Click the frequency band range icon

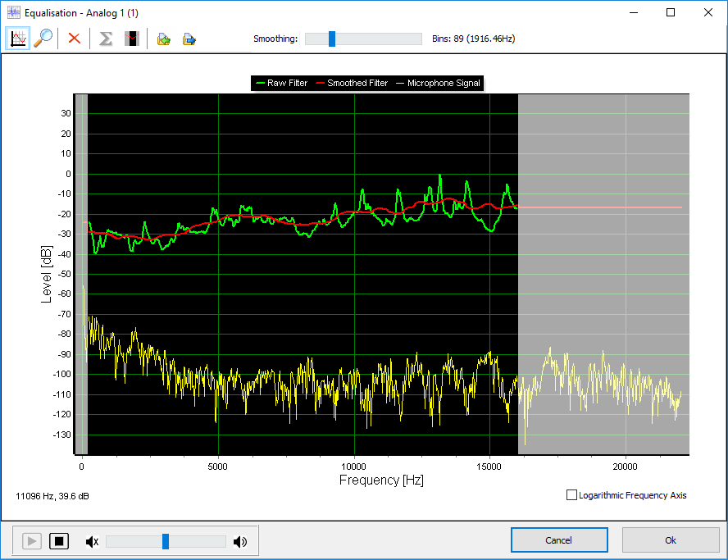(x=132, y=38)
